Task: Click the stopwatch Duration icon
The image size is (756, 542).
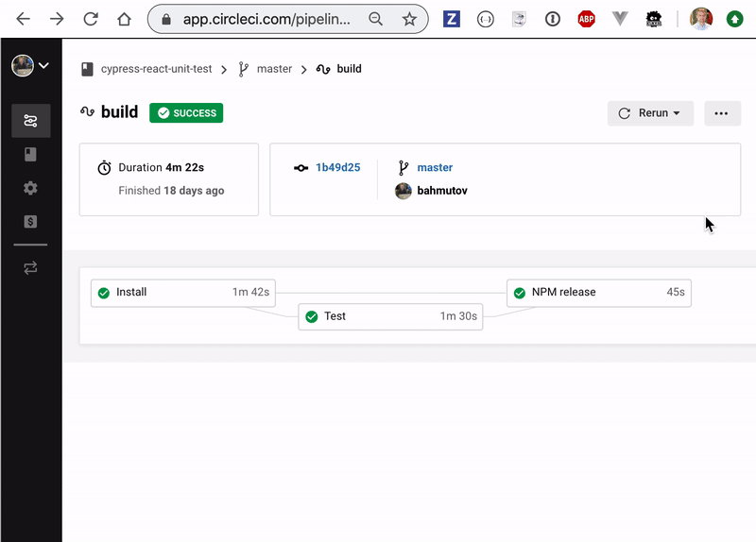Action: (x=104, y=168)
